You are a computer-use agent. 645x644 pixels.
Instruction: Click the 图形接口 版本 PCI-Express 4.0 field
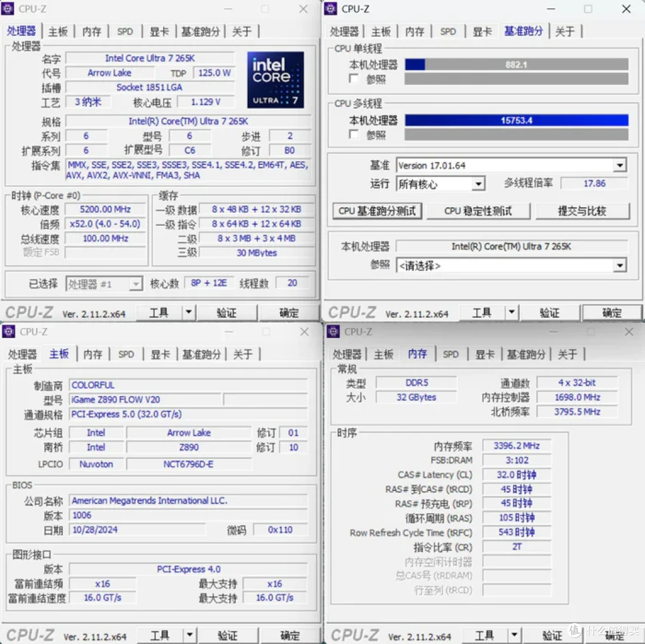coord(188,569)
